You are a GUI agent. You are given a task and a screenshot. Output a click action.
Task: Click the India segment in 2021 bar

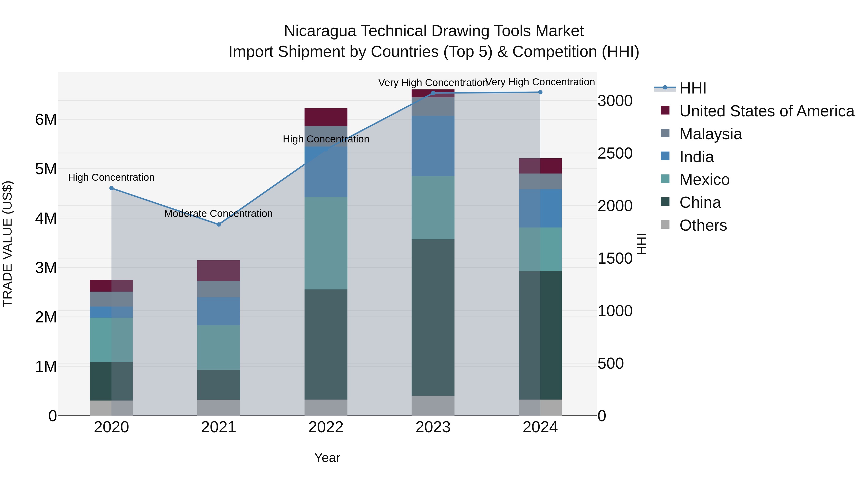coord(219,311)
